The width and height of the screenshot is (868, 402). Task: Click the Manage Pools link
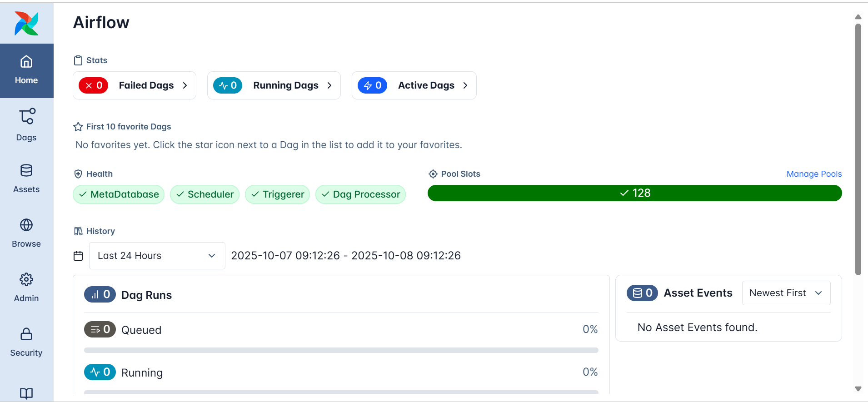(813, 174)
